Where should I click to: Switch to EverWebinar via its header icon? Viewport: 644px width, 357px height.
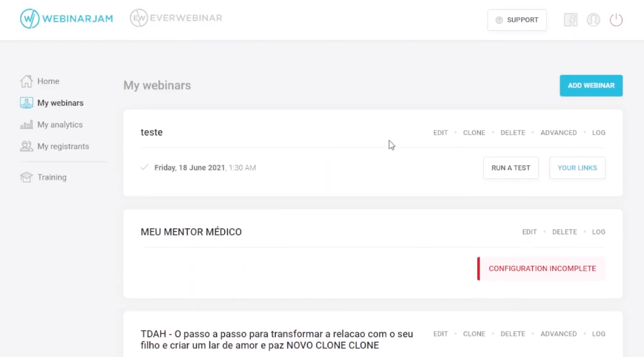(139, 17)
